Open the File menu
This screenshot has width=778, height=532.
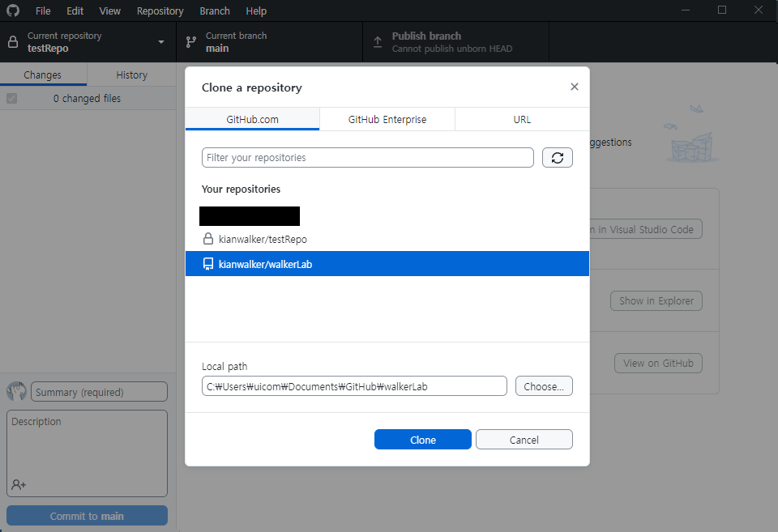43,11
